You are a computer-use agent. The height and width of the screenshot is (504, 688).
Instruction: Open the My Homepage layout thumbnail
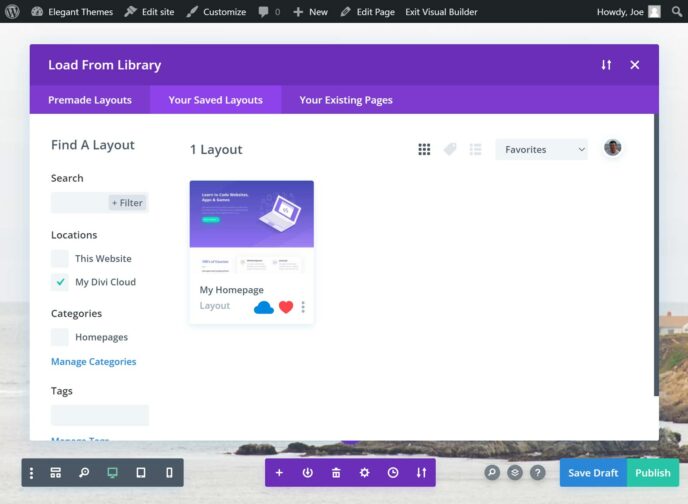[251, 228]
